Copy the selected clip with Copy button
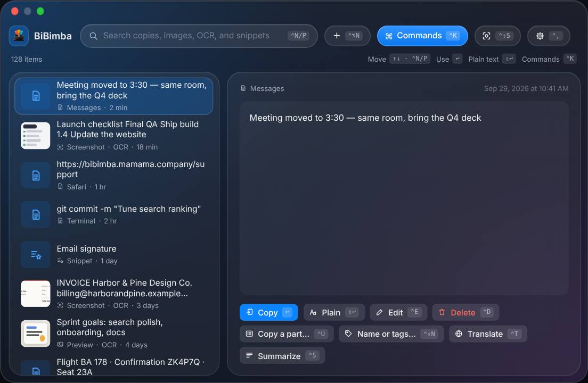The height and width of the screenshot is (383, 588). point(268,312)
